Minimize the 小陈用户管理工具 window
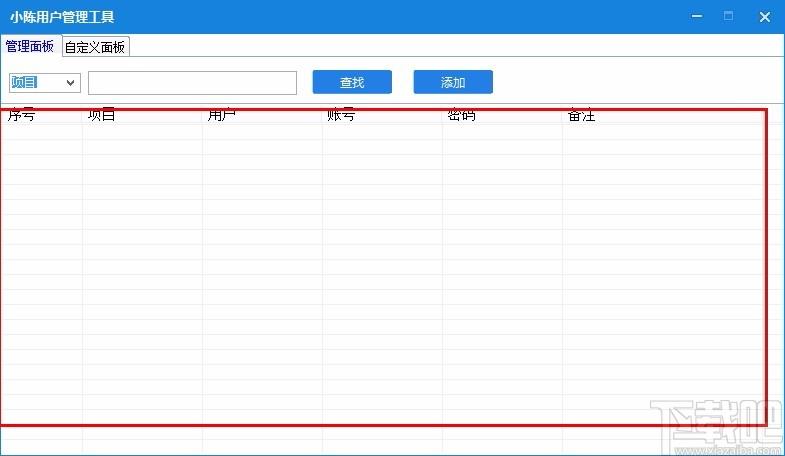This screenshot has height=456, width=785. click(x=696, y=17)
